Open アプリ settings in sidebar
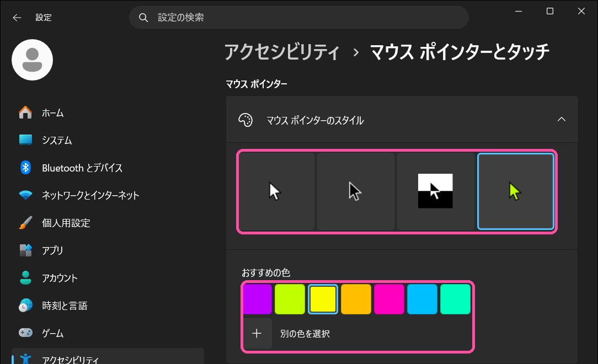 click(x=108, y=250)
